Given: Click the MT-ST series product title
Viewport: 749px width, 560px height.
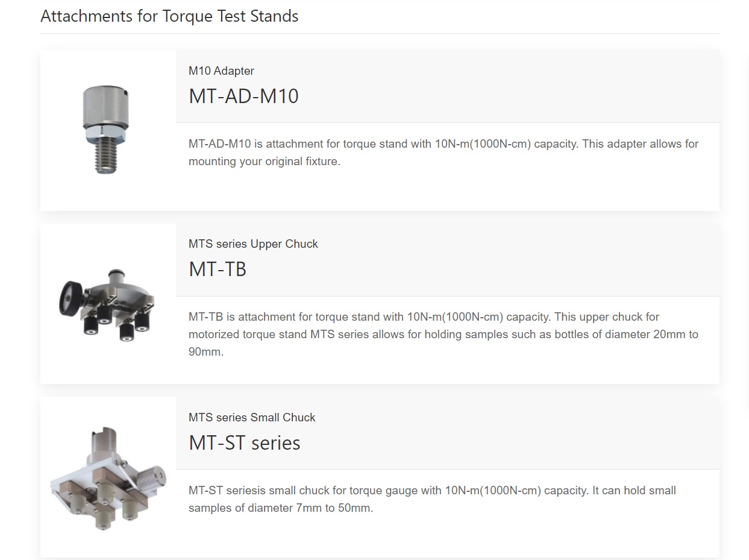Looking at the screenshot, I should [x=245, y=443].
